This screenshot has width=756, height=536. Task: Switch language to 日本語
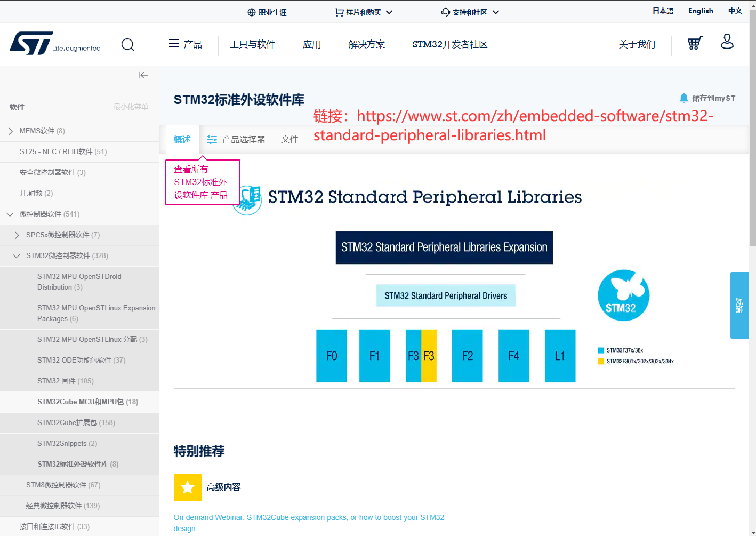663,11
